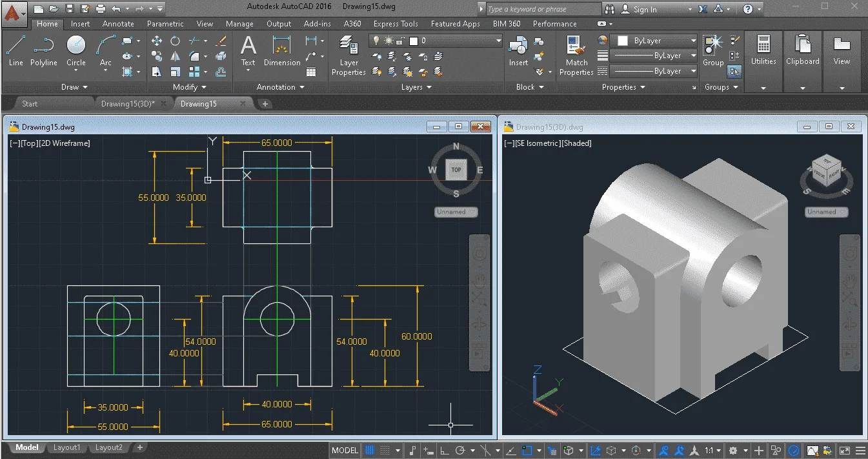The height and width of the screenshot is (459, 868).
Task: Select the Arc tool
Action: [x=106, y=51]
